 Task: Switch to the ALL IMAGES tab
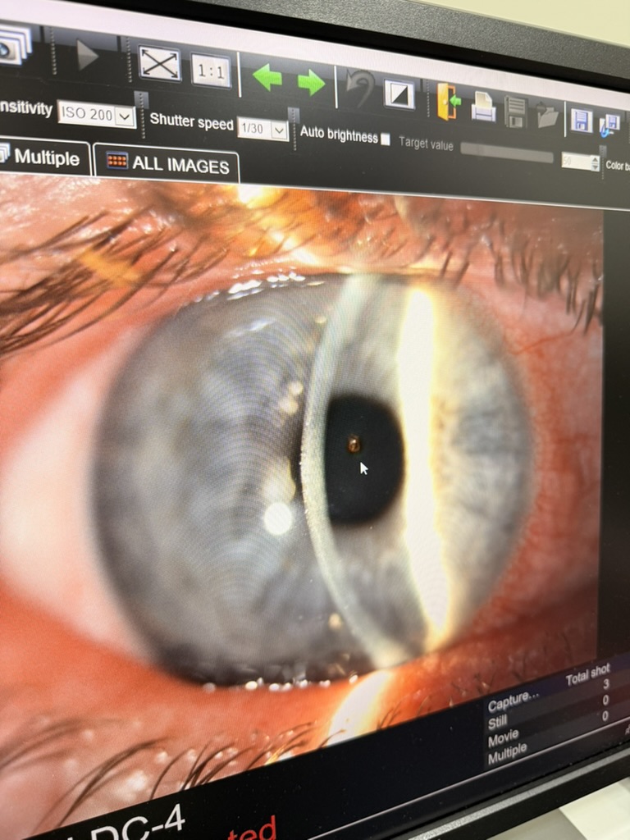click(x=168, y=164)
